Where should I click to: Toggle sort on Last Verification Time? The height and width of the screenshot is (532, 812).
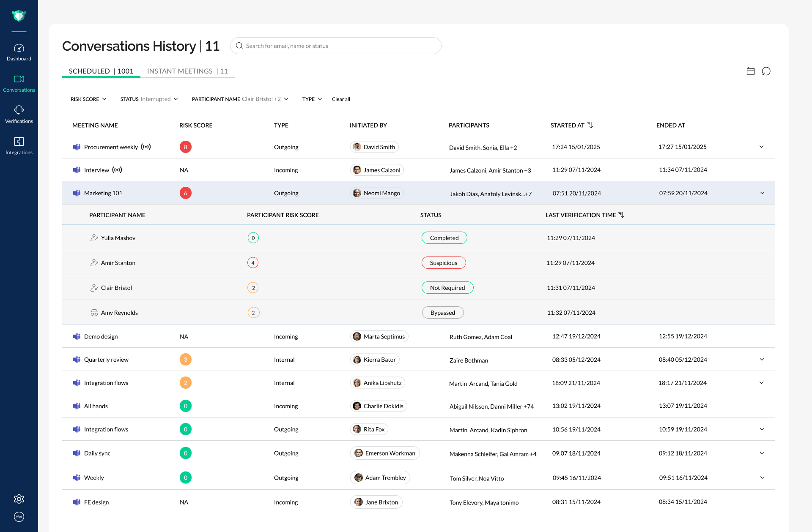tap(621, 215)
